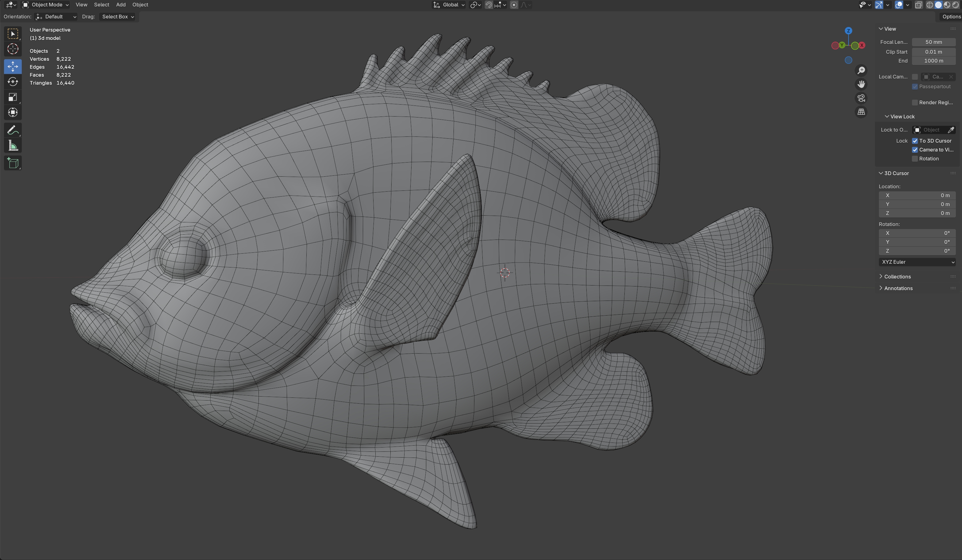Click the zoom magnifier viewport icon
This screenshot has height=560, width=962.
click(861, 71)
